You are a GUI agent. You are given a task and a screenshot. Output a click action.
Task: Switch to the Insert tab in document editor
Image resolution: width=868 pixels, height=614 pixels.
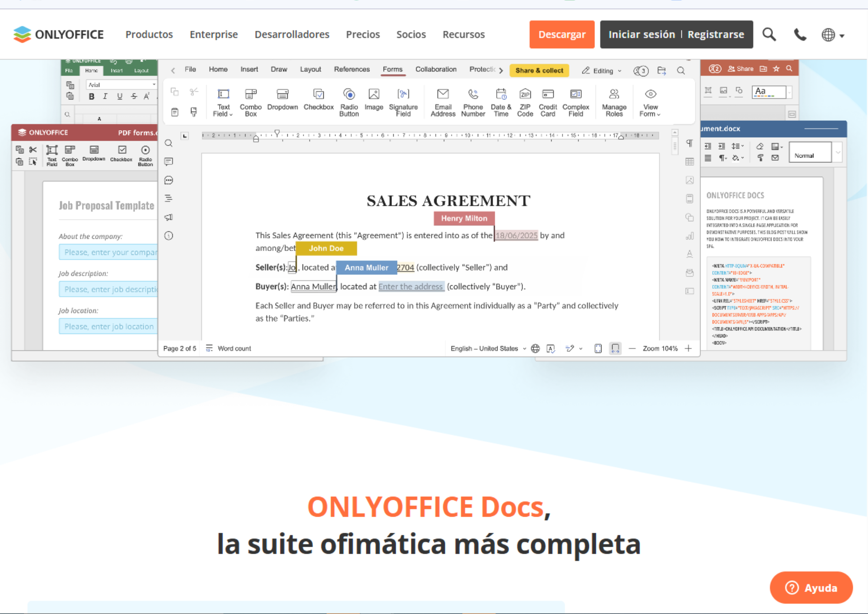click(249, 69)
